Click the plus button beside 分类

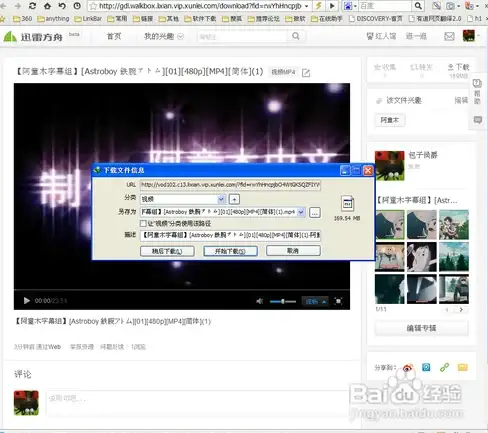[x=235, y=199]
